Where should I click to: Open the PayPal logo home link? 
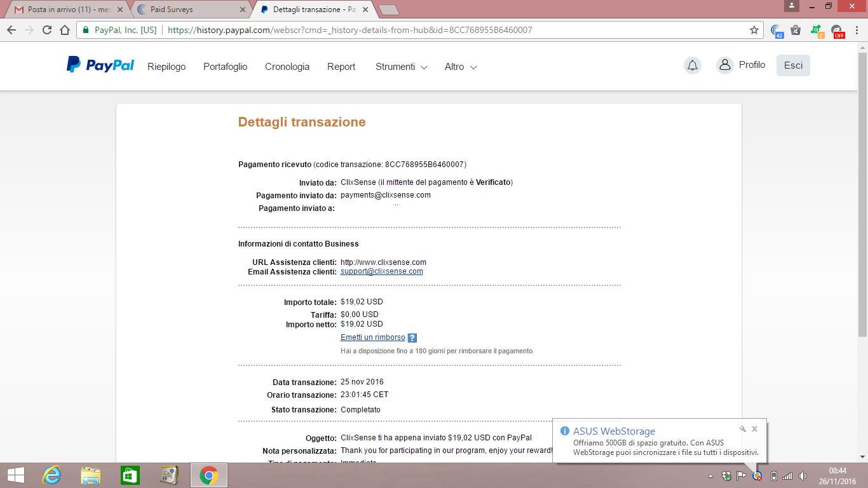click(x=100, y=65)
